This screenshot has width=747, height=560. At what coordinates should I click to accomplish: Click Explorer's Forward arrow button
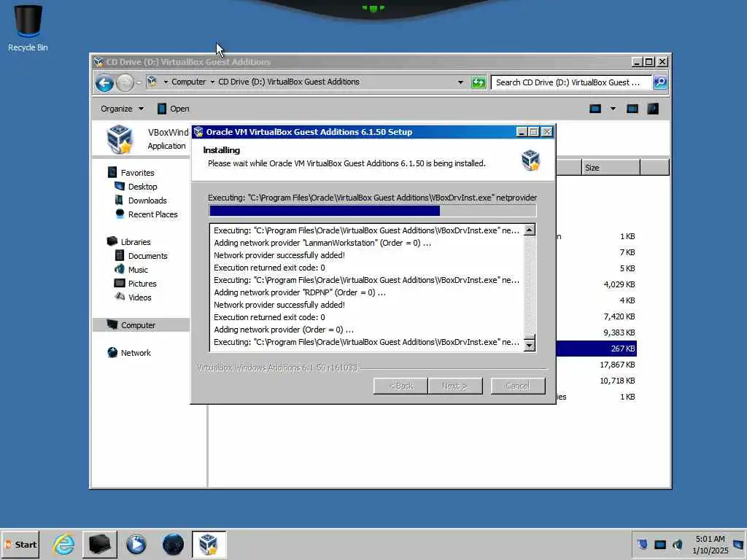coord(125,83)
